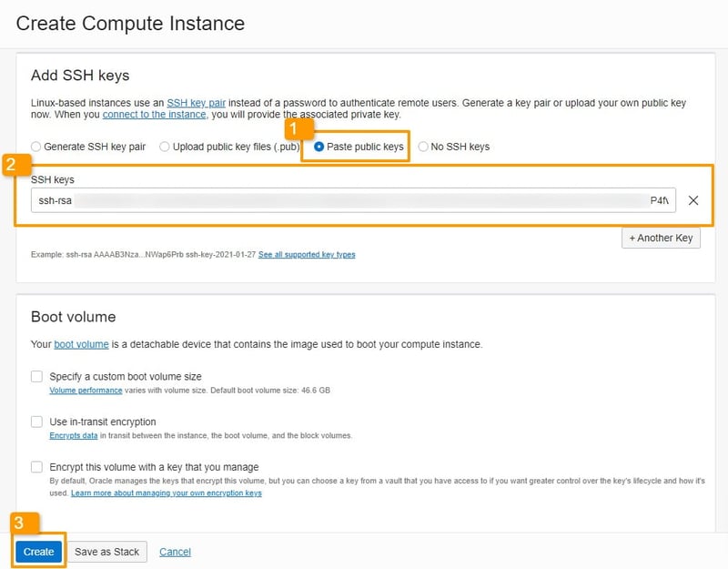Remove the pasted SSH key via X icon
Screen dimensions: 728x569
(x=694, y=199)
